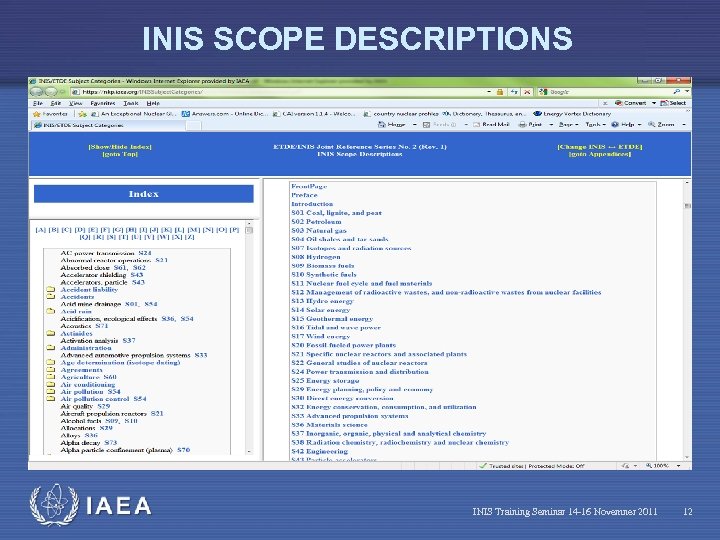Open the File menu
The width and height of the screenshot is (720, 540).
coord(38,103)
